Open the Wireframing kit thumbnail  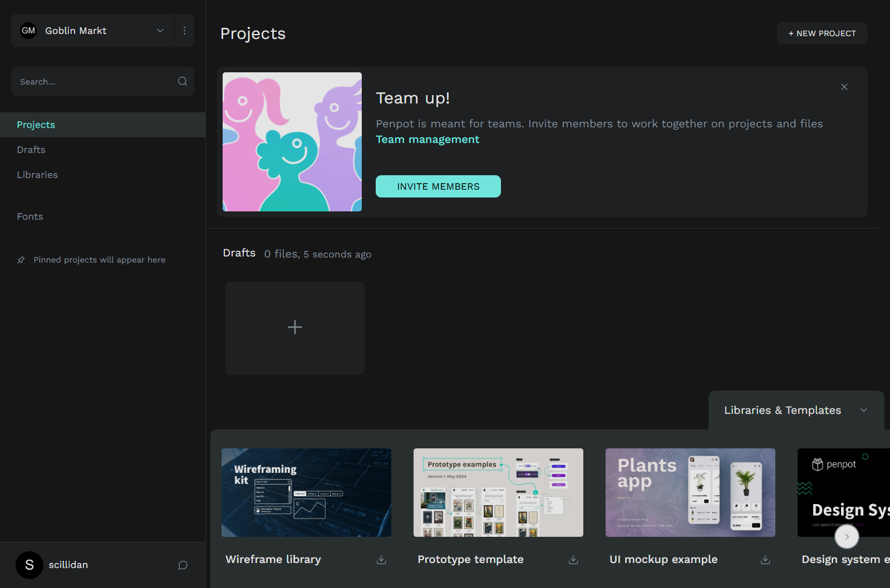pyautogui.click(x=306, y=492)
